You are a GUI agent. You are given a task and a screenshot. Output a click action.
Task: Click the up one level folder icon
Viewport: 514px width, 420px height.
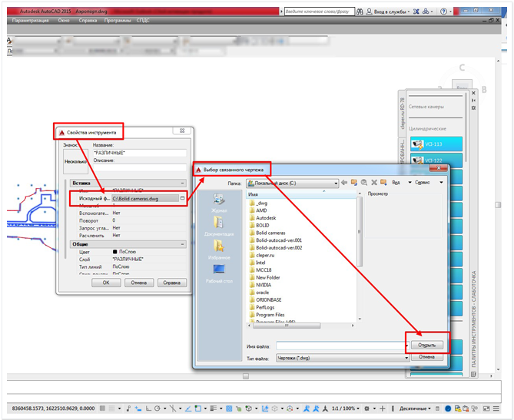(x=353, y=183)
